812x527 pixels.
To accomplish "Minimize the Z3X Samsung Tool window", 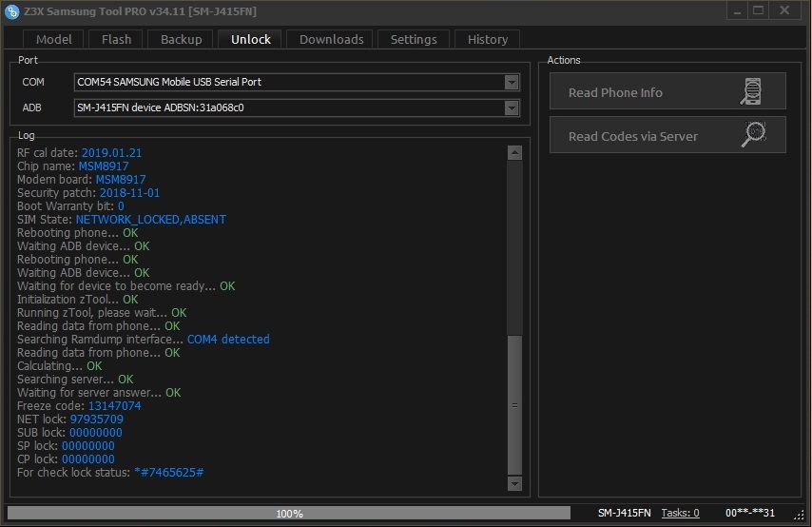I will pyautogui.click(x=737, y=10).
